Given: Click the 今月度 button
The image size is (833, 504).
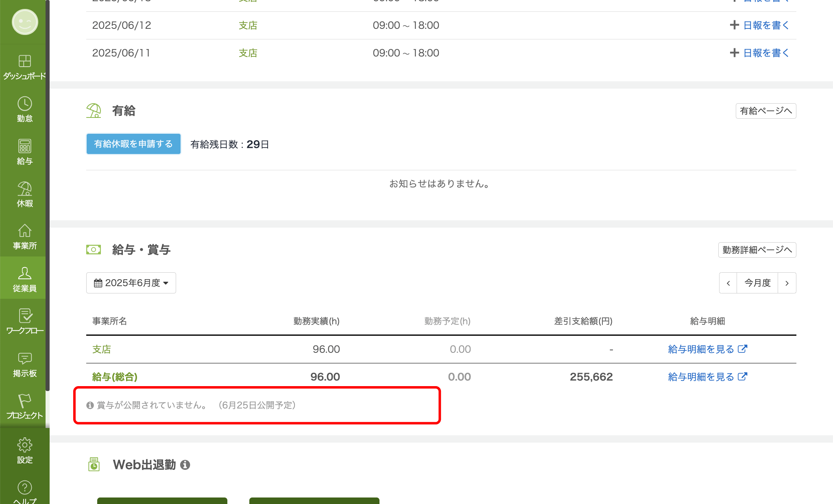Looking at the screenshot, I should (757, 283).
